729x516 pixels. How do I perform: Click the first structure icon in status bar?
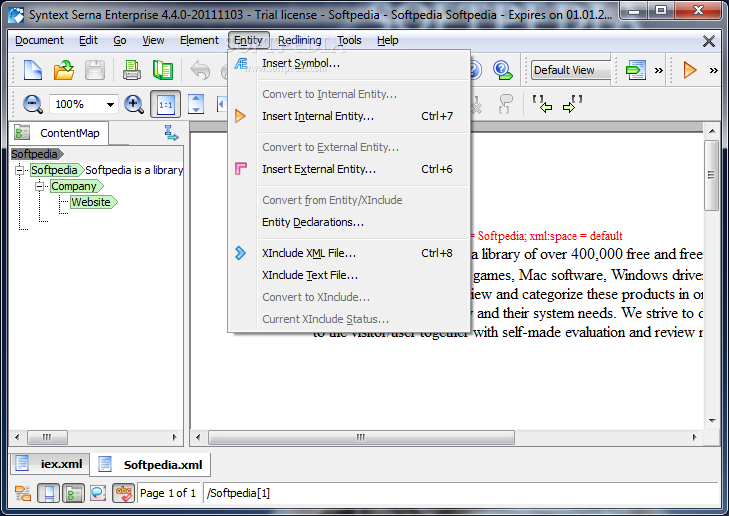tap(23, 493)
